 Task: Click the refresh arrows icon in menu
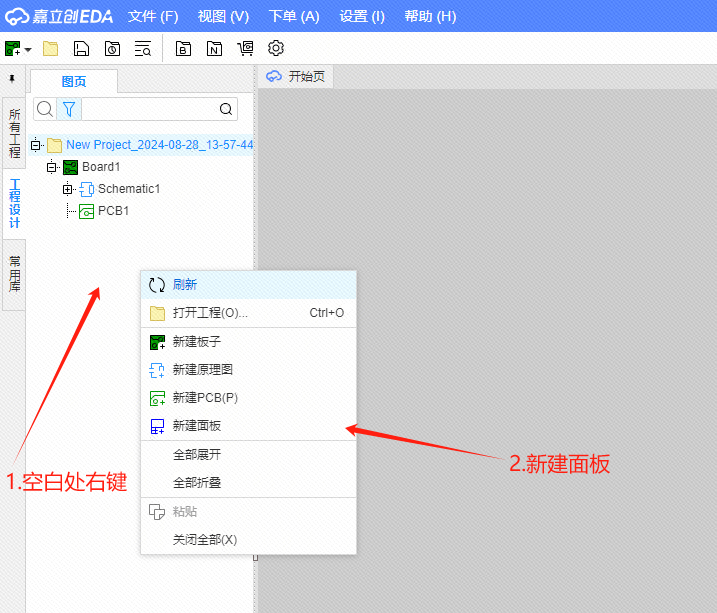157,285
